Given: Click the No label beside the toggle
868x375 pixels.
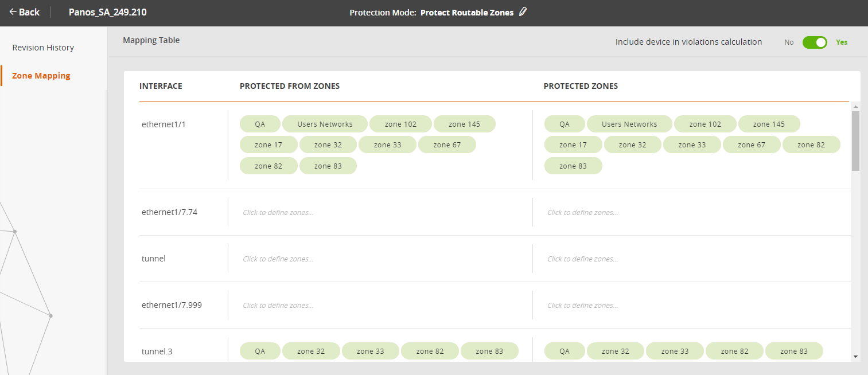Looking at the screenshot, I should click(789, 42).
